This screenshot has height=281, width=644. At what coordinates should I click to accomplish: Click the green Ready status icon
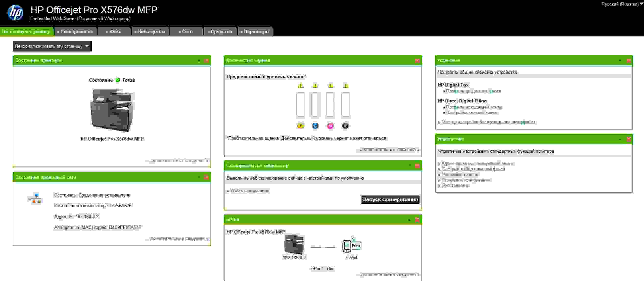tap(117, 80)
